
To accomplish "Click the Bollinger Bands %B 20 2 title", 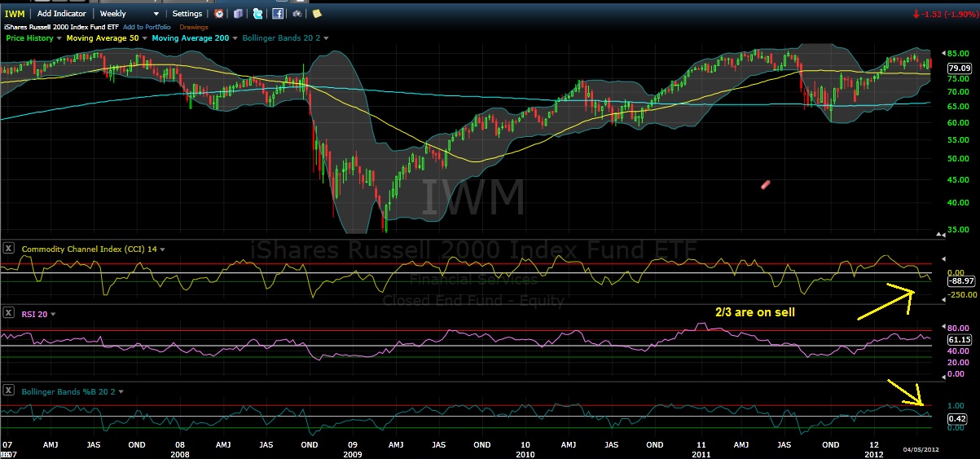I will click(x=69, y=392).
